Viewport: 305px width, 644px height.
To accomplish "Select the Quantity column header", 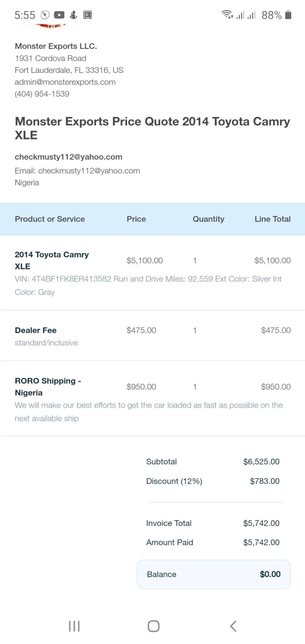I will coord(208,219).
